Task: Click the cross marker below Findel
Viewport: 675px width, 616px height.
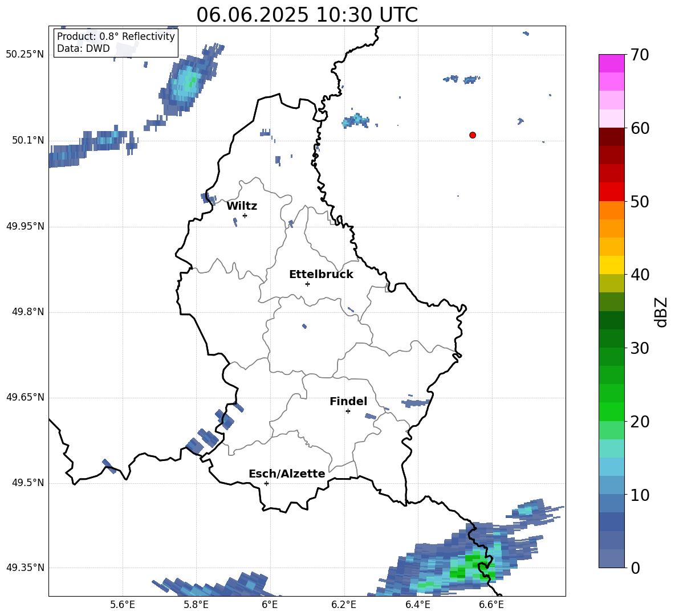Action: click(x=348, y=411)
